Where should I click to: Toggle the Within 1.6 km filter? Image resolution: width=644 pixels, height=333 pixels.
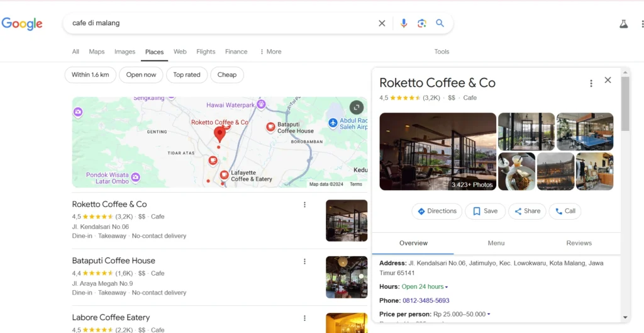click(91, 75)
